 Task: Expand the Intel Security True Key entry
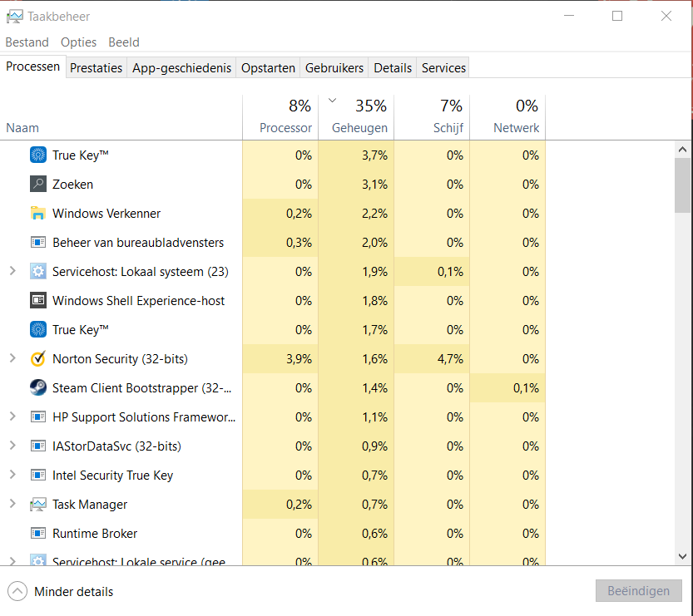pyautogui.click(x=12, y=476)
